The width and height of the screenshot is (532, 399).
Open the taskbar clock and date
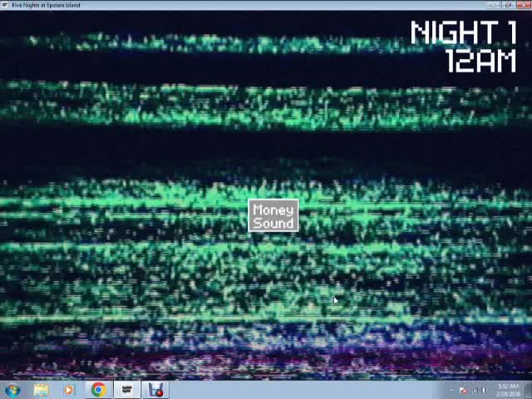point(508,390)
